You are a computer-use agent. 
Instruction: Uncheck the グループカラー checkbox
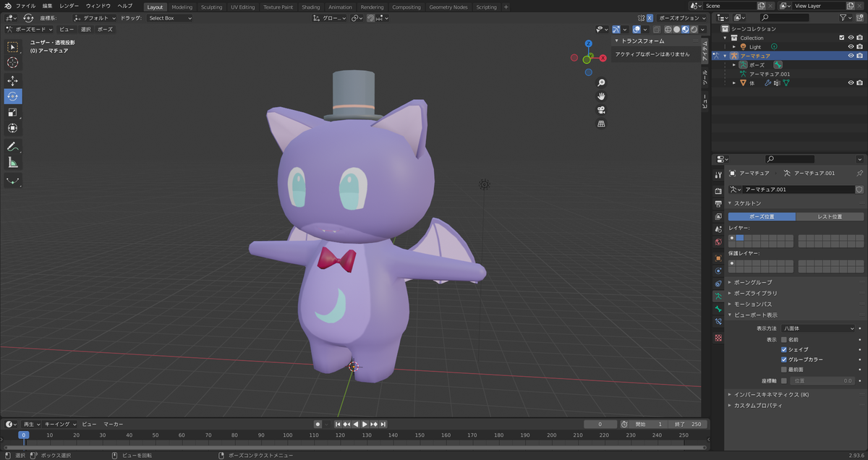click(784, 359)
